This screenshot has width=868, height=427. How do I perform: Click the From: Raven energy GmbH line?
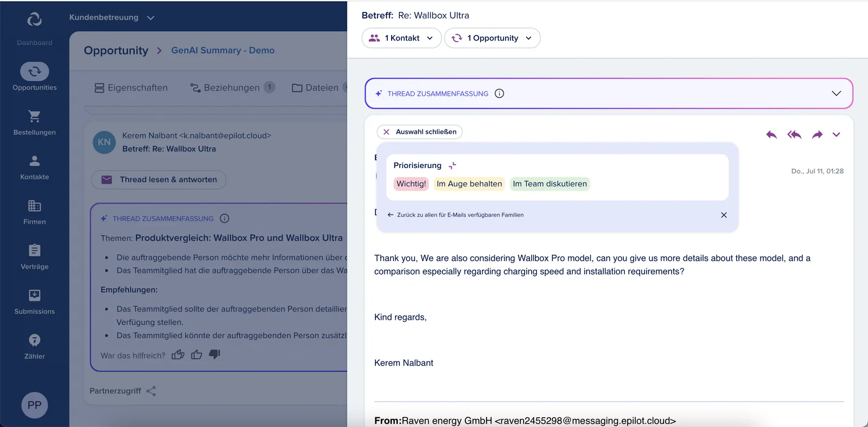click(x=525, y=420)
